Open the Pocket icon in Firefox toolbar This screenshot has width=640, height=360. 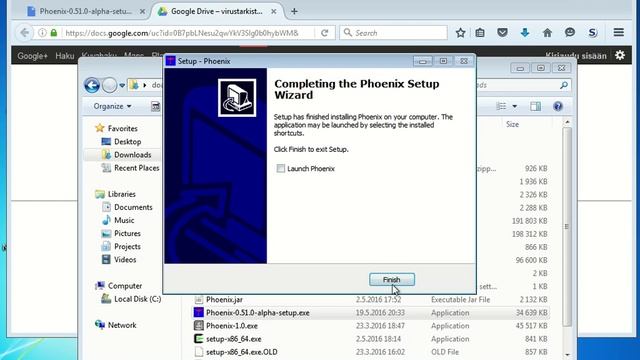tap(502, 33)
